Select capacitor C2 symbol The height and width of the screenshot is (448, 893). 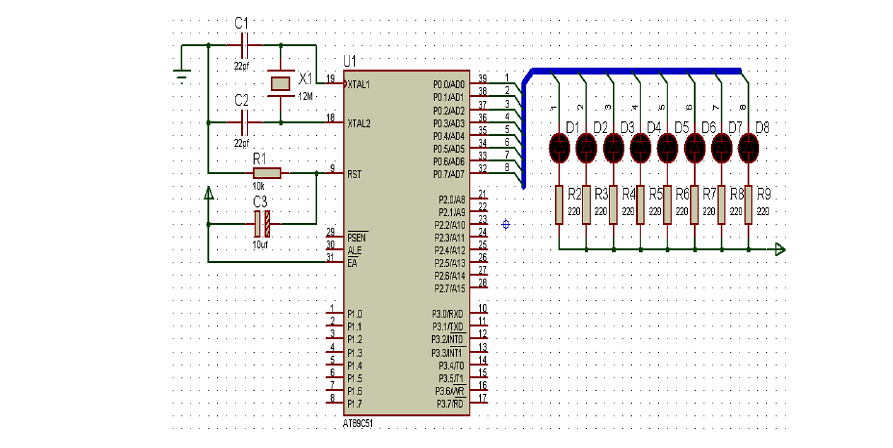click(x=243, y=122)
